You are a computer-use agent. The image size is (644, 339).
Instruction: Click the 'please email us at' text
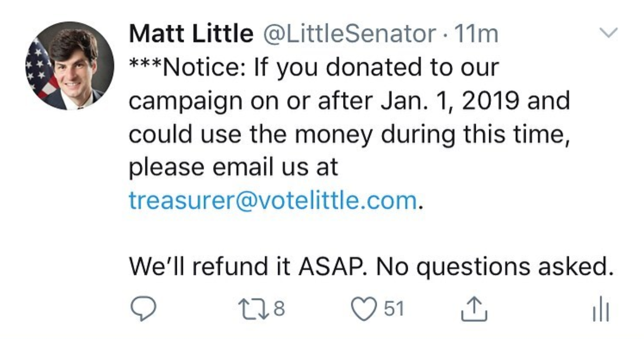click(x=233, y=167)
